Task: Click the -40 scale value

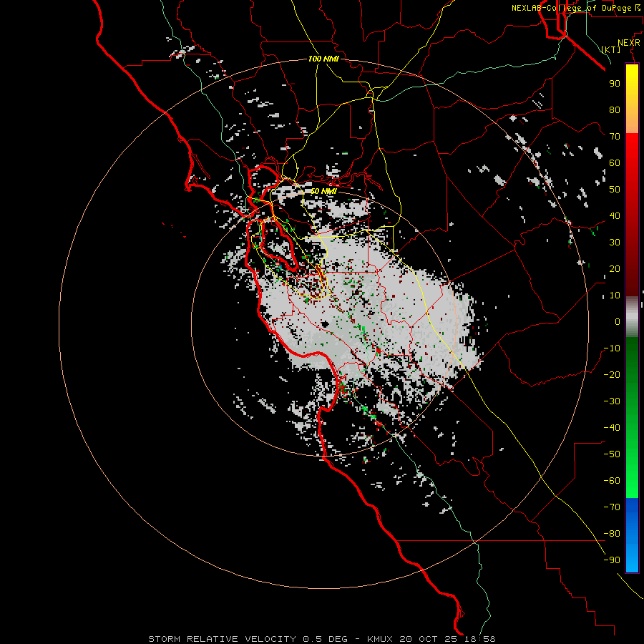Action: coord(612,428)
